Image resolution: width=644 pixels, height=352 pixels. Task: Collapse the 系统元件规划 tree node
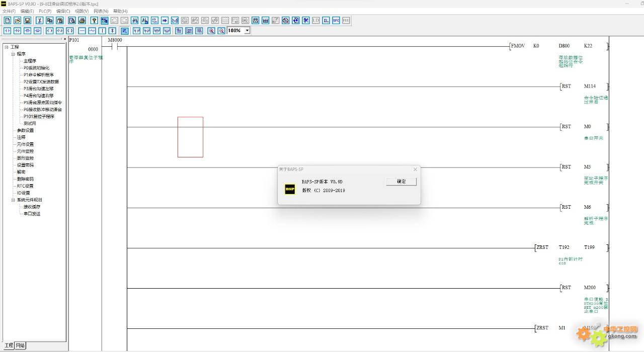point(13,200)
